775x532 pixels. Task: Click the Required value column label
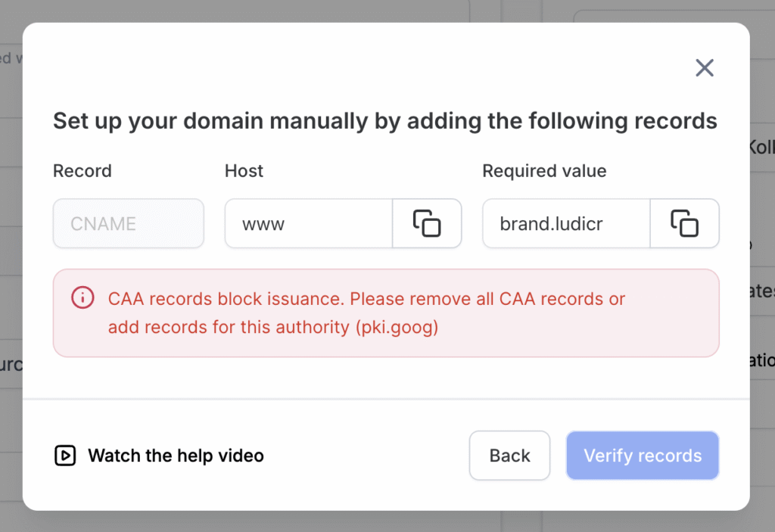(544, 171)
